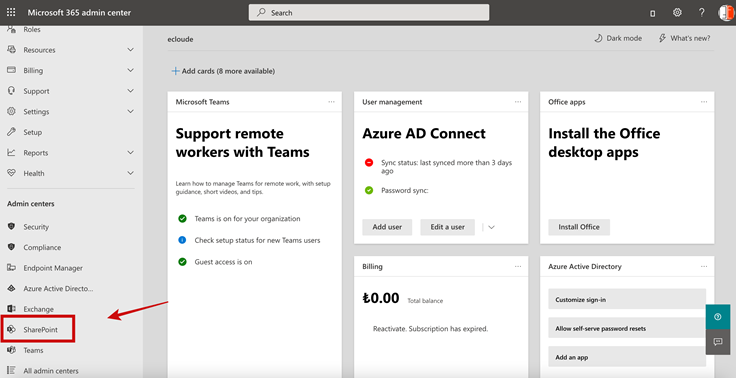The width and height of the screenshot is (736, 378).
Task: Open Billing card options ellipsis
Action: coord(518,266)
